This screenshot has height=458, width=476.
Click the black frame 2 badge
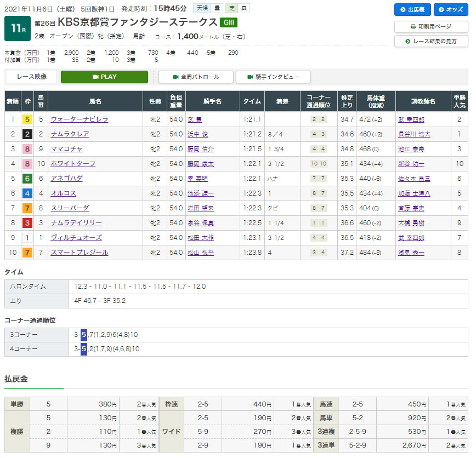pyautogui.click(x=26, y=134)
